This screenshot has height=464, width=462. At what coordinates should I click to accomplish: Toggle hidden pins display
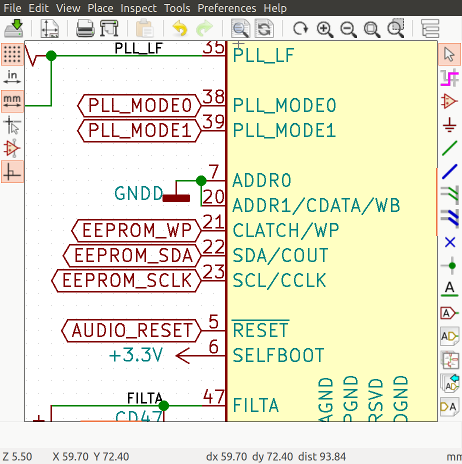(12, 148)
